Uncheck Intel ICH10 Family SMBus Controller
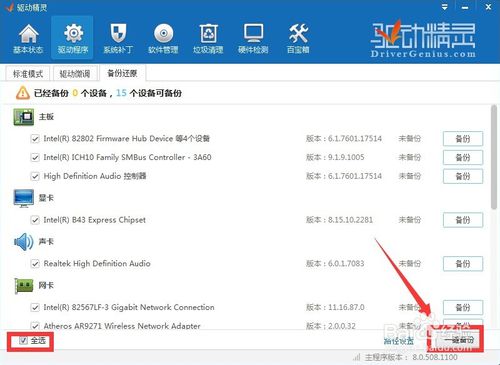Screen dimensions: 500x365 tap(35, 157)
